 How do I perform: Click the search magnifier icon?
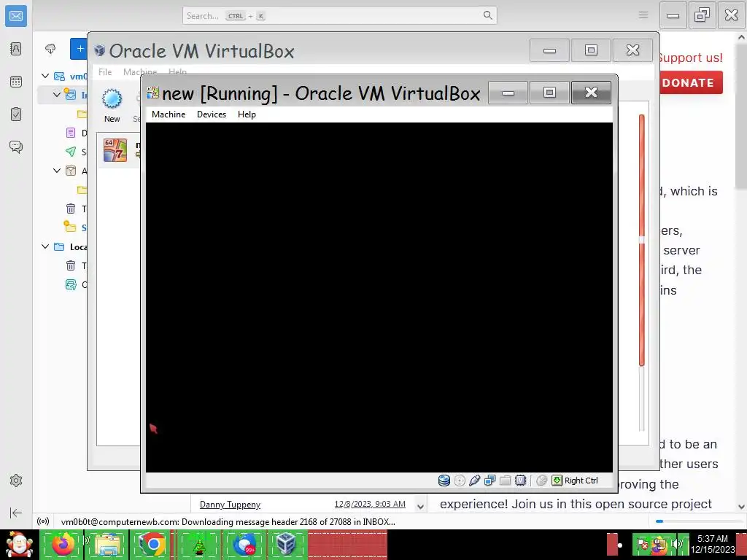(487, 15)
